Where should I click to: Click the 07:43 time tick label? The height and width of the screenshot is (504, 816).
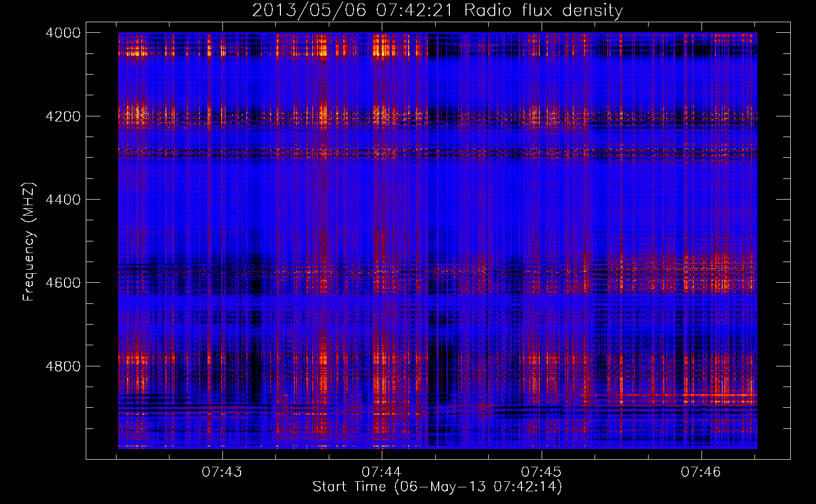tap(222, 472)
